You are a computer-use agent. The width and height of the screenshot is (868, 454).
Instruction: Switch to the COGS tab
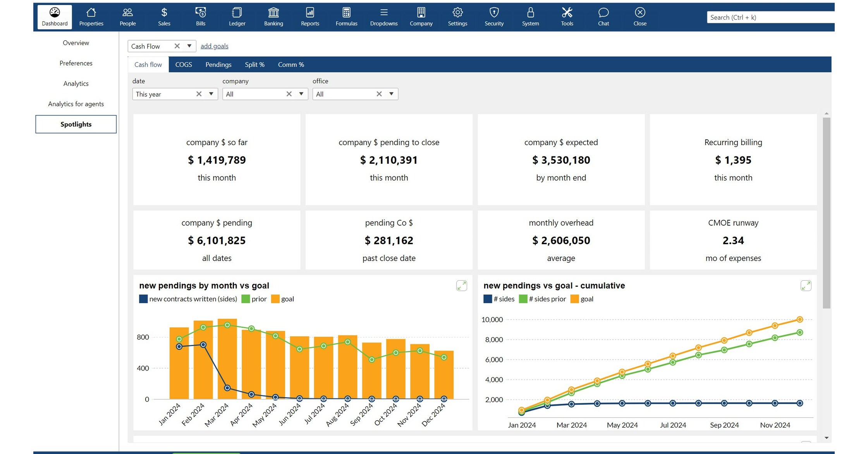click(x=183, y=64)
